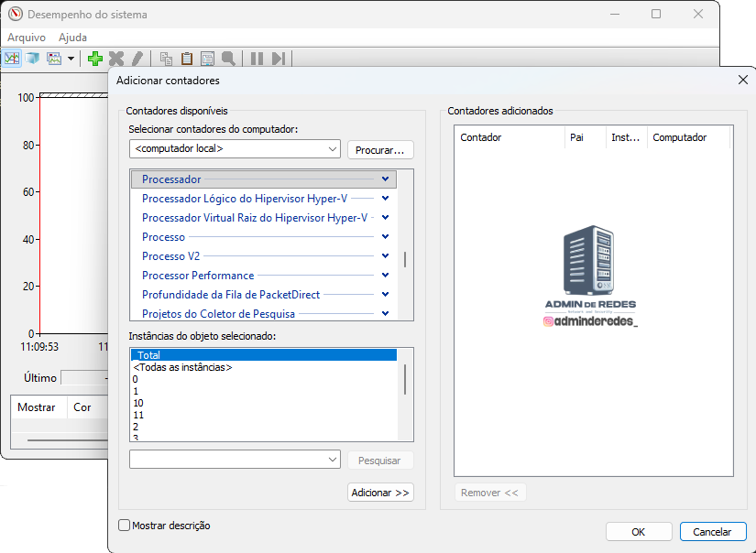Click the Freeze Display pause icon
This screenshot has width=756, height=553.
pos(257,59)
